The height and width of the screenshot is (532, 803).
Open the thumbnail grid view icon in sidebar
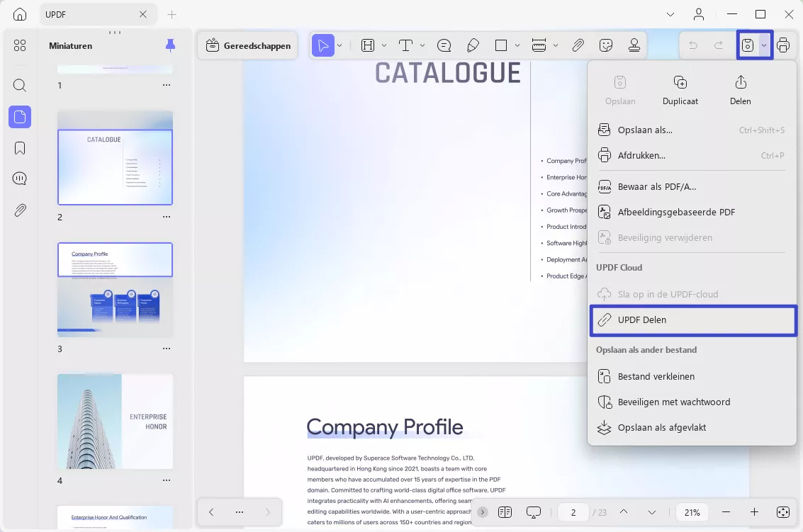pyautogui.click(x=19, y=45)
